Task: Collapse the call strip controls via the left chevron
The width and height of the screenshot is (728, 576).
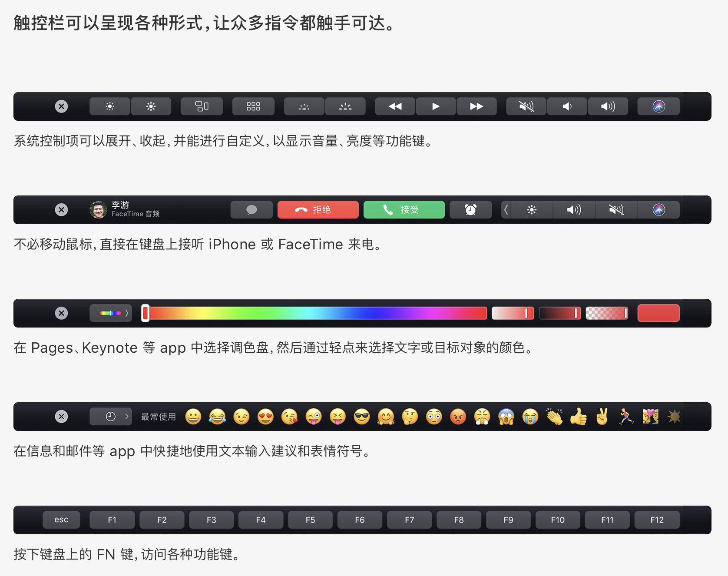Action: tap(506, 210)
